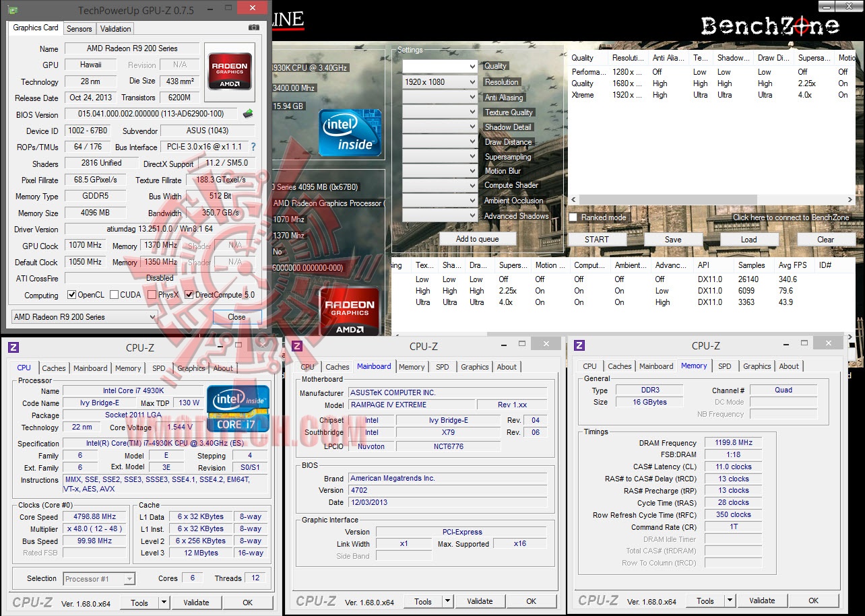Image resolution: width=865 pixels, height=616 pixels.
Task: Expand the Supersampling dropdown
Action: click(440, 156)
